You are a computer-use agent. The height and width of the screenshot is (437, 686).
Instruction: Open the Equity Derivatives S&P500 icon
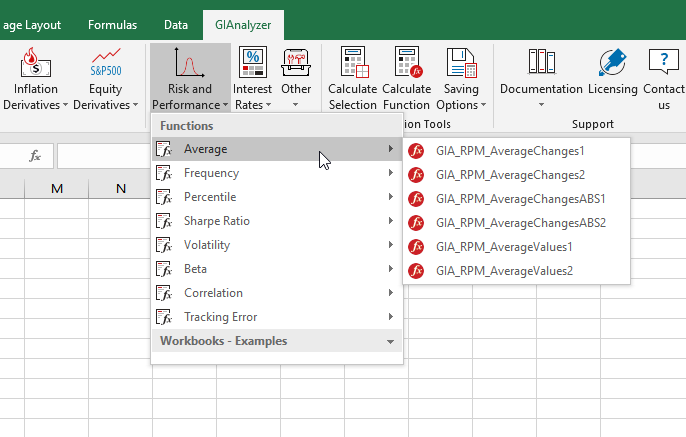coord(106,63)
